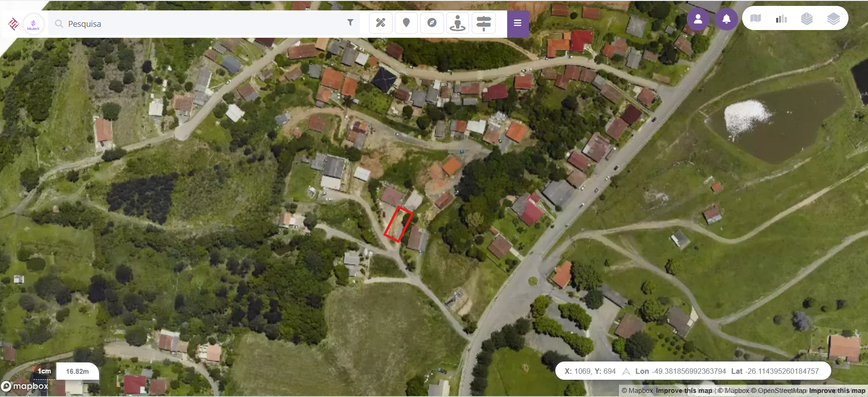Click the Mapbox logo link

25,386
